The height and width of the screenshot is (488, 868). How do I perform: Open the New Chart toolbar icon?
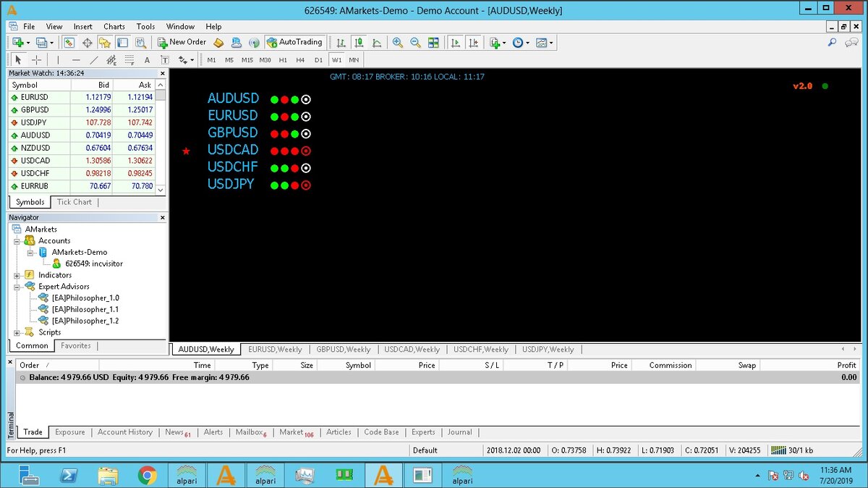click(x=18, y=43)
